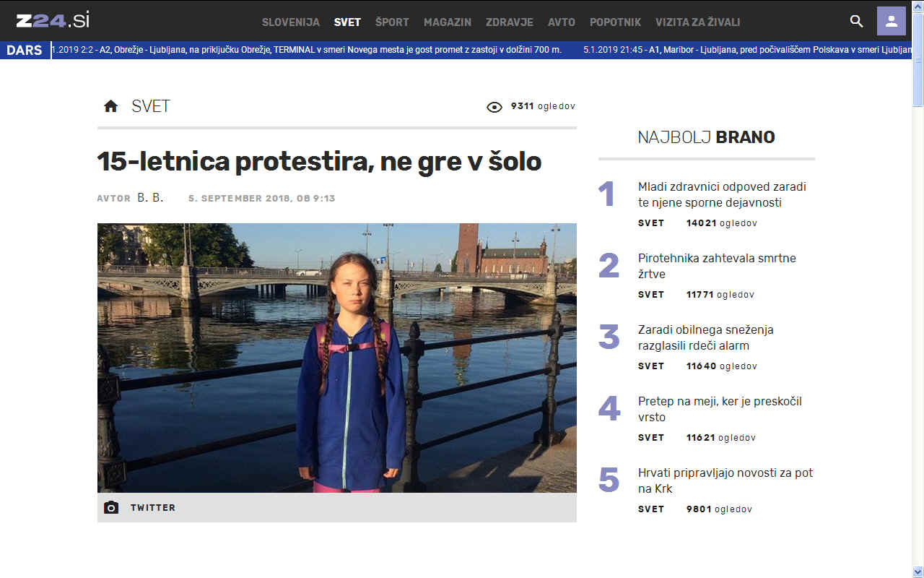Viewport: 924px width, 578px height.
Task: Click the DARS traffic label
Action: pos(25,51)
